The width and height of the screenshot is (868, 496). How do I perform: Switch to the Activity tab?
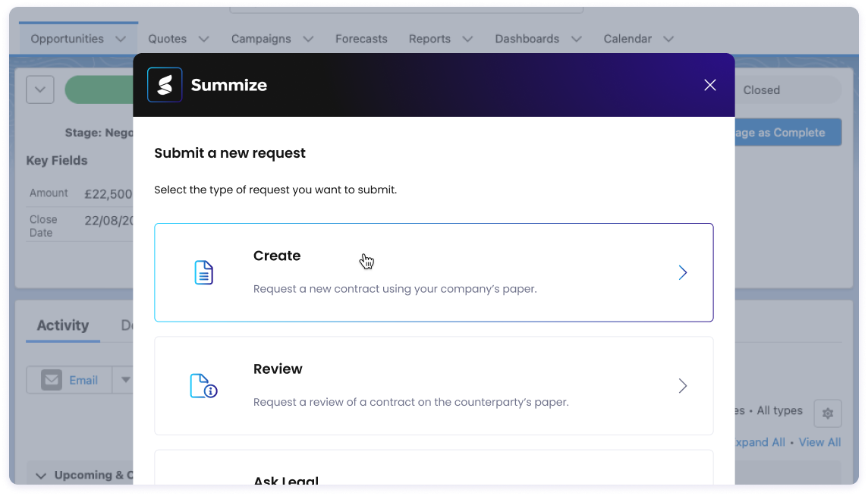click(62, 325)
